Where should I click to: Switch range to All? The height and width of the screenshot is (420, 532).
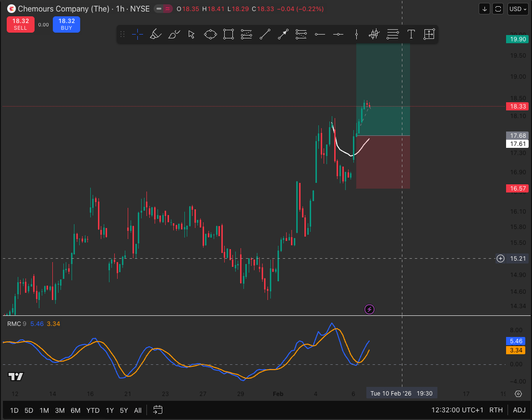138,410
